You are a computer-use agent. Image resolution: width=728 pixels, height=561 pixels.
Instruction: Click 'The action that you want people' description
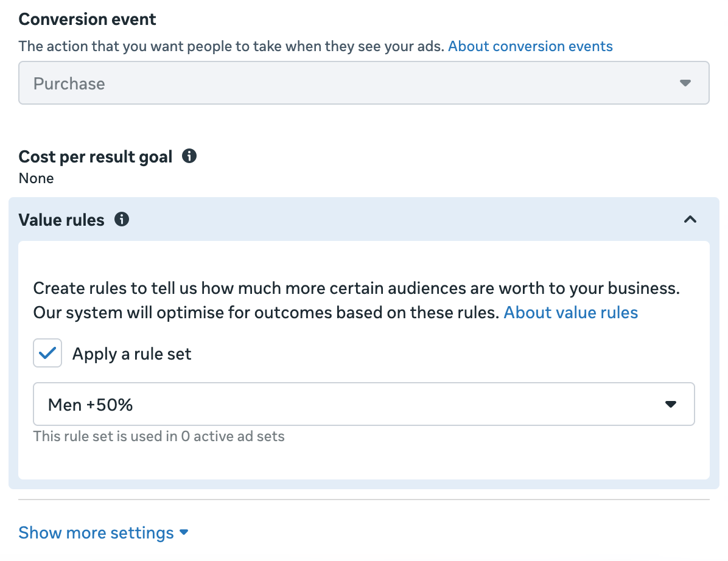(x=232, y=46)
